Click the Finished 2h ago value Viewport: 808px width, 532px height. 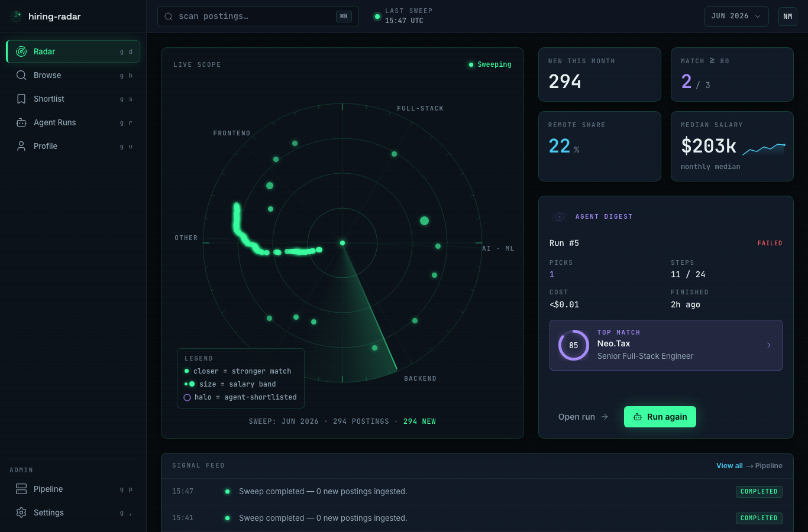(x=686, y=304)
